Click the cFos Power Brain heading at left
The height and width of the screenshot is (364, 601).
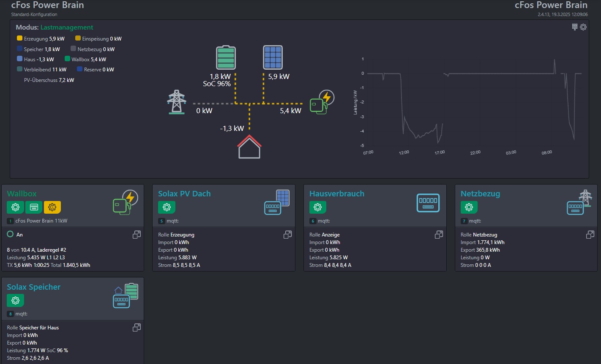pos(47,5)
